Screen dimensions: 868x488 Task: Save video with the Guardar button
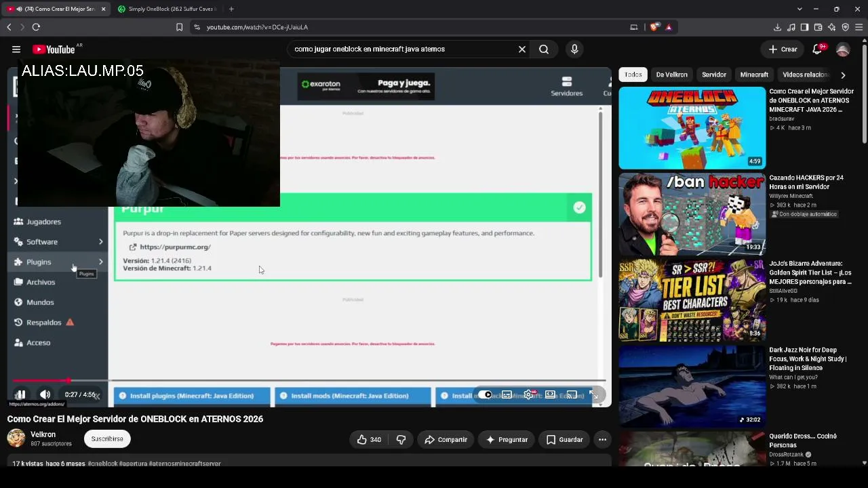[x=564, y=439]
